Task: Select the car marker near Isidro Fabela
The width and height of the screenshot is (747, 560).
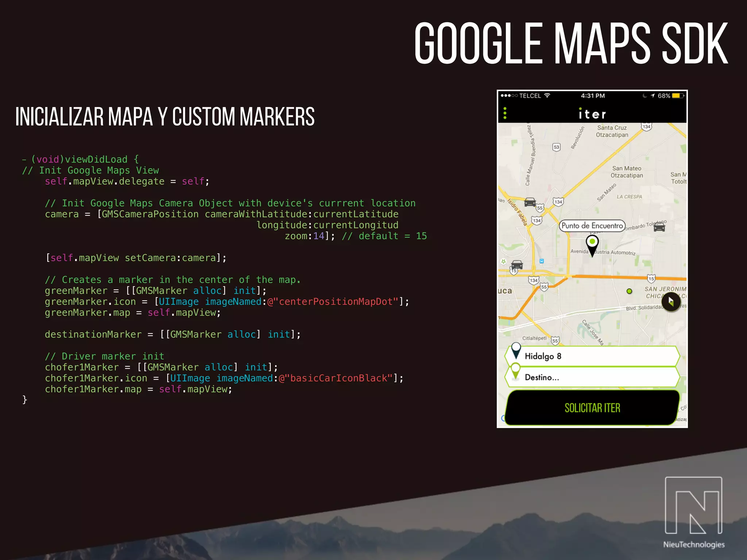Action: click(530, 202)
